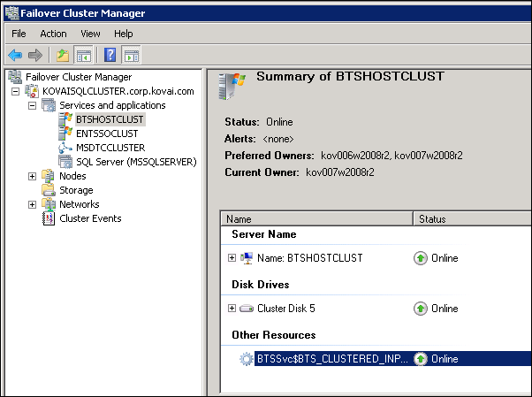Click the green Online icon for BTSSvc$BTS_CLUSTERED_INP

coord(421,359)
